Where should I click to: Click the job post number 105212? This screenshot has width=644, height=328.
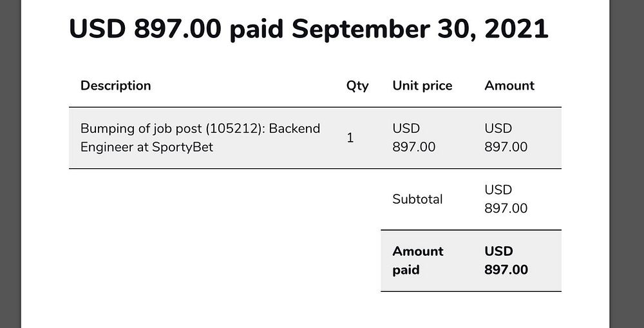[233, 128]
